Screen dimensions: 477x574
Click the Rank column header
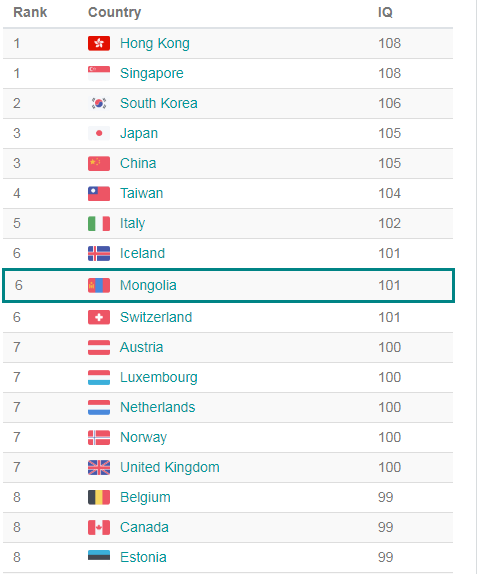click(x=30, y=12)
